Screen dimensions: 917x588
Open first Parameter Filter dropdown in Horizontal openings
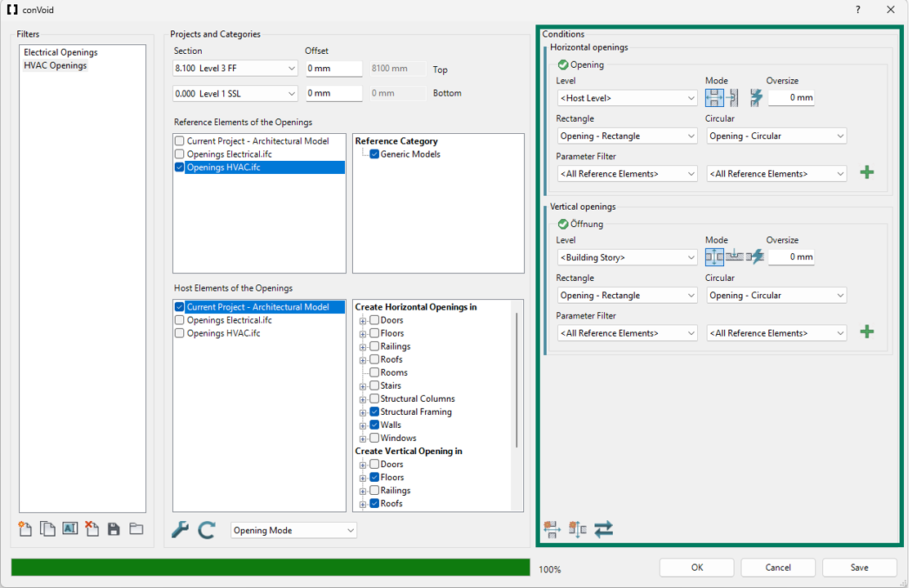tap(627, 174)
